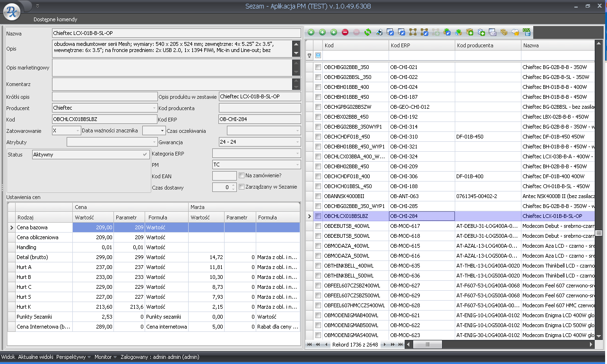Click the Kod column header
Screen dimensions: 607x364
[356, 45]
